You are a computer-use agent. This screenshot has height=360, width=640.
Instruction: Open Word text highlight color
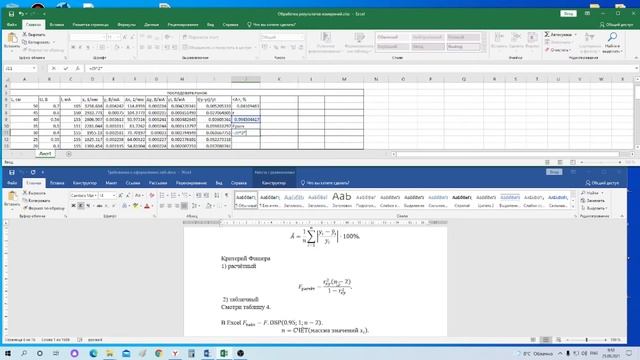click(136, 206)
